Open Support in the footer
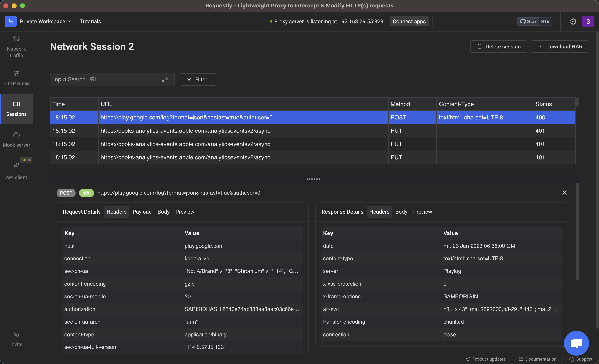 tap(580, 359)
